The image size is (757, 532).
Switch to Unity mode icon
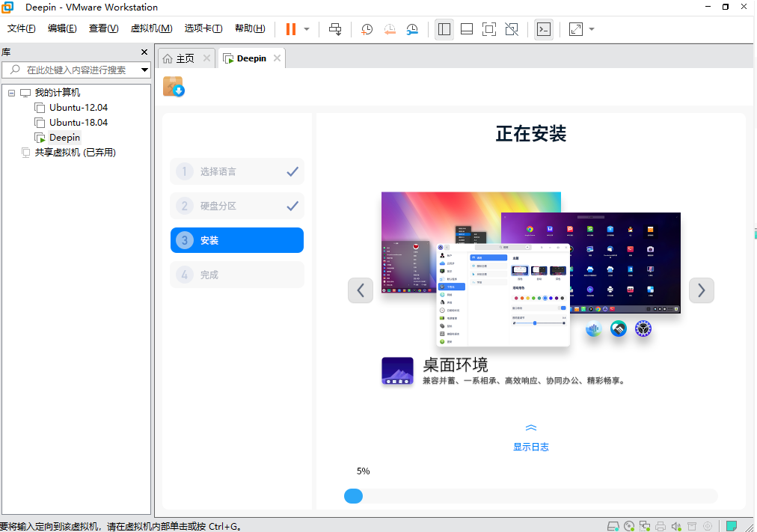click(512, 29)
